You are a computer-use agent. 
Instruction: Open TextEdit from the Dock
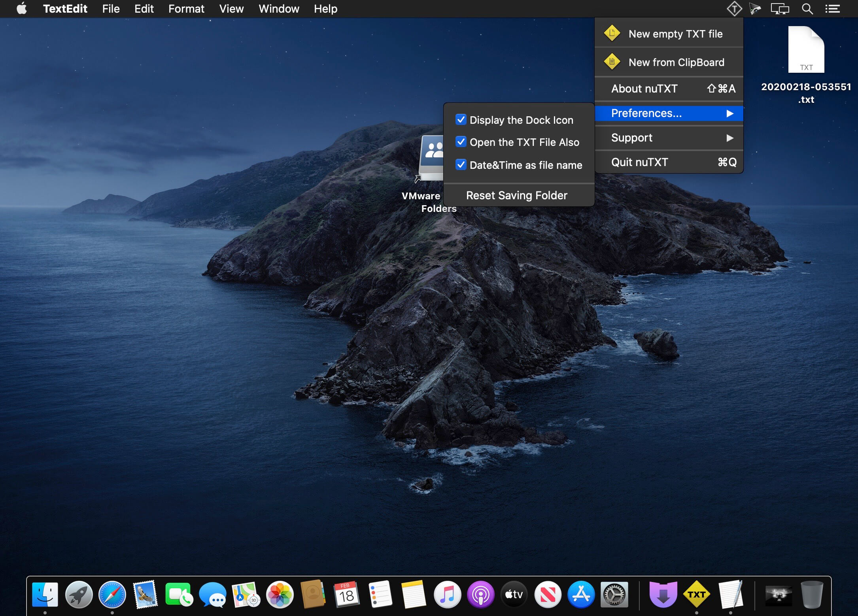(730, 594)
